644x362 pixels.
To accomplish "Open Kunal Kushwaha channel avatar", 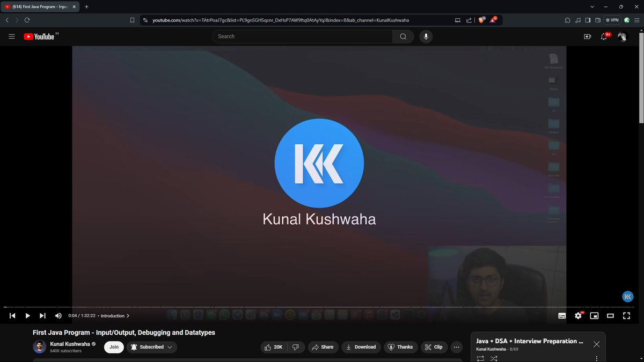I will (x=40, y=347).
